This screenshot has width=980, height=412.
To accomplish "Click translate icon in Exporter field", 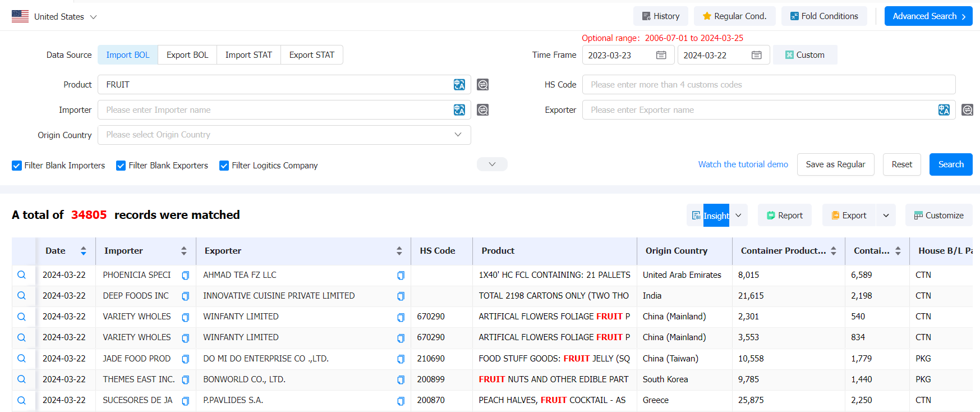I will tap(944, 110).
